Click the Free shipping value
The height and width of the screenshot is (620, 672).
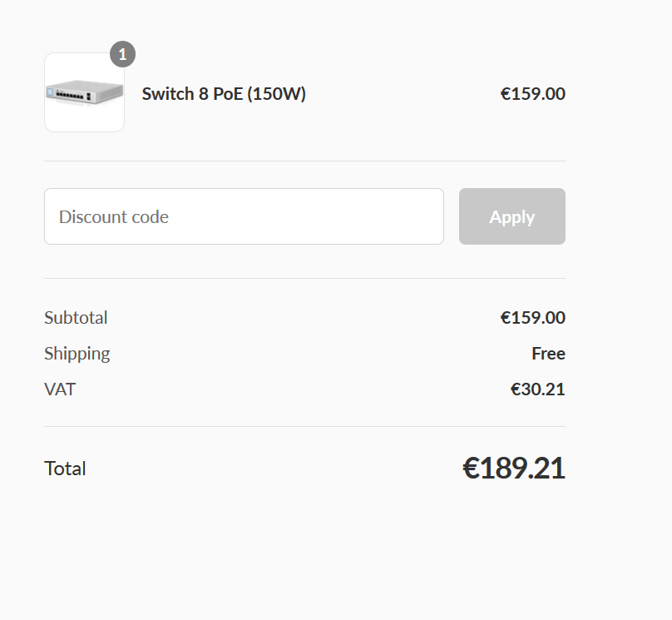click(x=548, y=354)
